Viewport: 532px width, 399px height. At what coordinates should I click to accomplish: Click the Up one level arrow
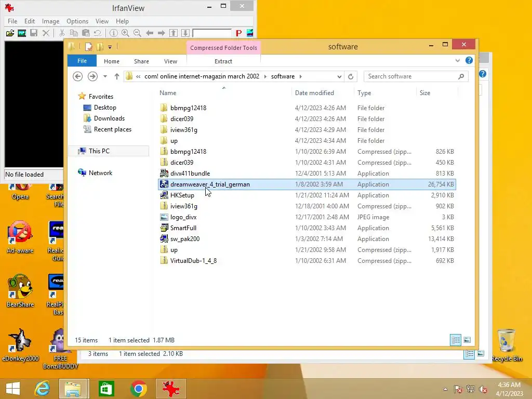click(117, 76)
